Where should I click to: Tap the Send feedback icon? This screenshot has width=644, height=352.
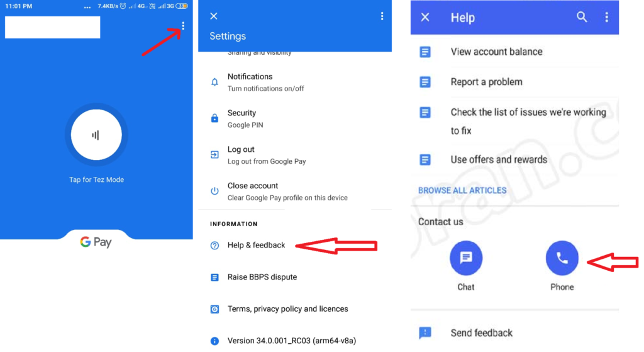click(x=425, y=332)
